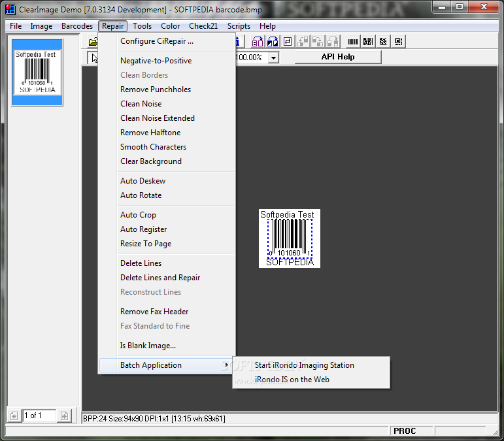This screenshot has width=504, height=441.
Task: Choose Clean Noise Extended
Action: tap(166, 118)
